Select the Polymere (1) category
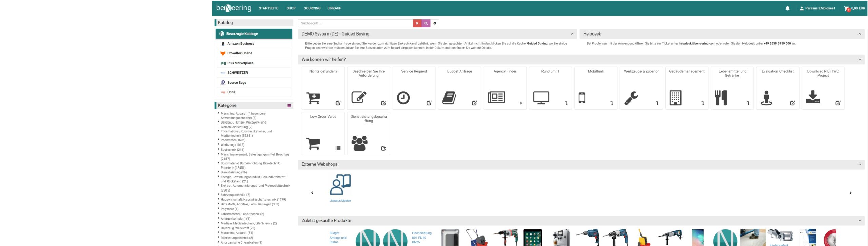Image resolution: width=868 pixels, height=246 pixels. 230,209
